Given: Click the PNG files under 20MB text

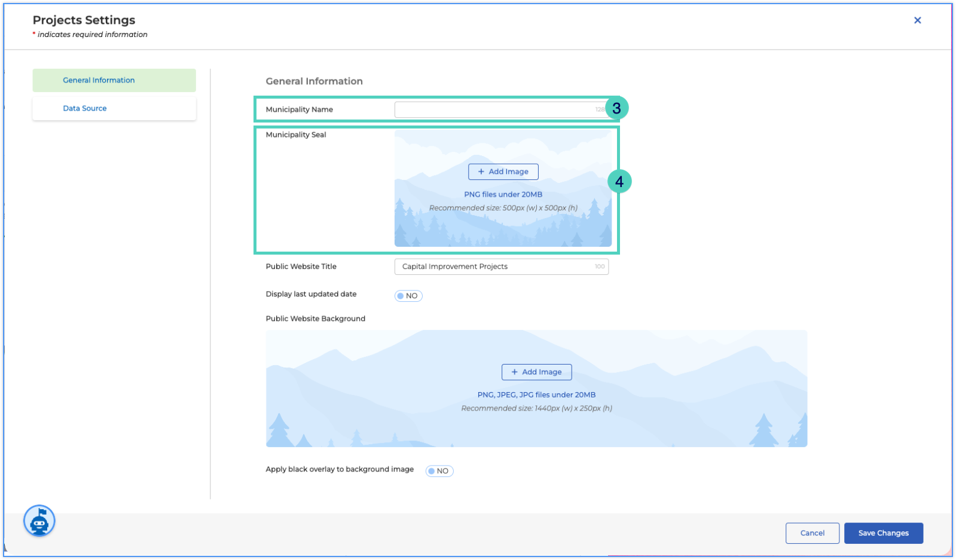Looking at the screenshot, I should pyautogui.click(x=503, y=194).
